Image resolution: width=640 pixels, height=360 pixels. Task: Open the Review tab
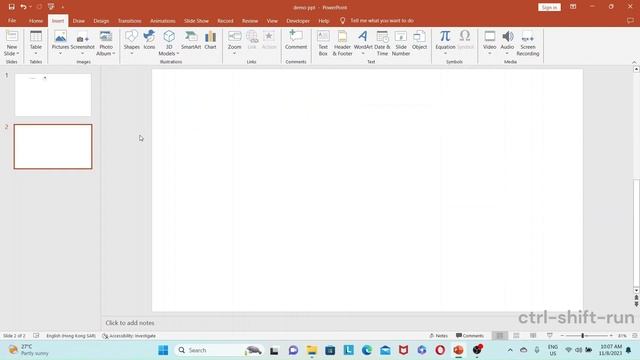coord(250,20)
